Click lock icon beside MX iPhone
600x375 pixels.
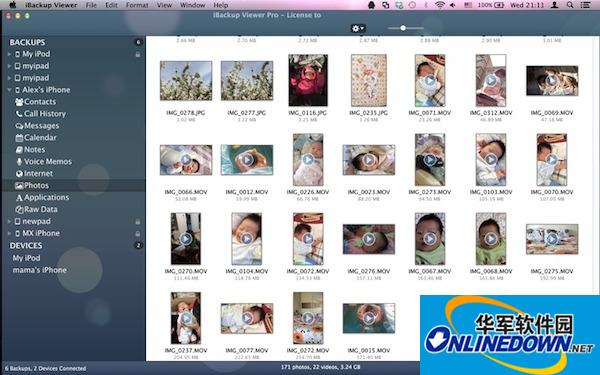[138, 233]
